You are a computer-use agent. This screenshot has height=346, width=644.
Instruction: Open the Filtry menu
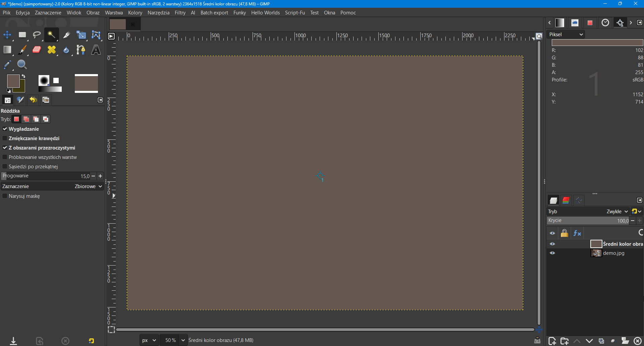[x=180, y=13]
